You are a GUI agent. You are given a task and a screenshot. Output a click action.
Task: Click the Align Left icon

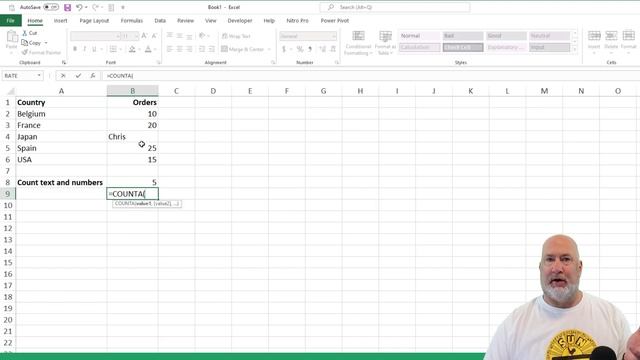pyautogui.click(x=170, y=49)
